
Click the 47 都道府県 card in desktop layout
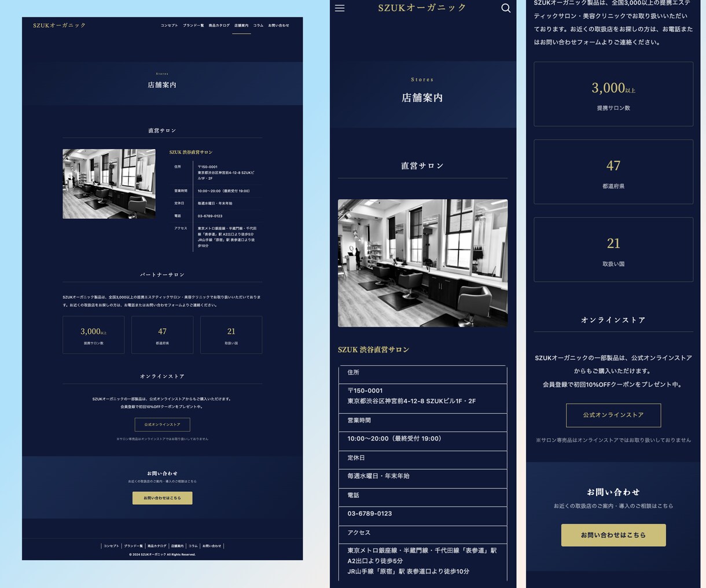pos(162,335)
